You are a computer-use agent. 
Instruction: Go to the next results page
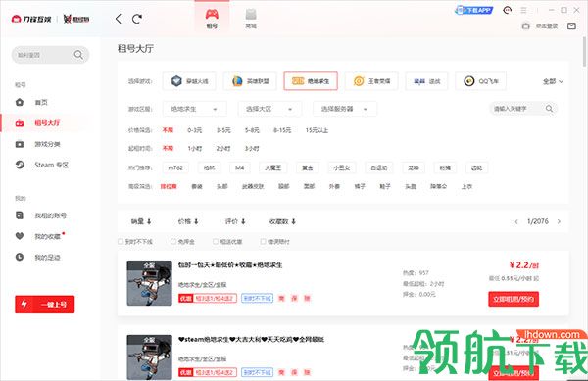pos(559,221)
